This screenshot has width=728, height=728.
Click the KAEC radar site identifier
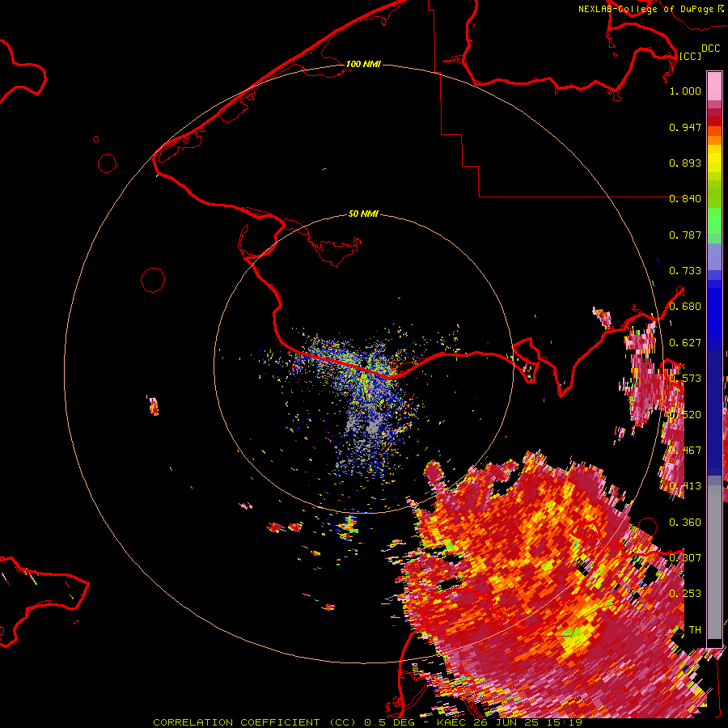pyautogui.click(x=453, y=722)
